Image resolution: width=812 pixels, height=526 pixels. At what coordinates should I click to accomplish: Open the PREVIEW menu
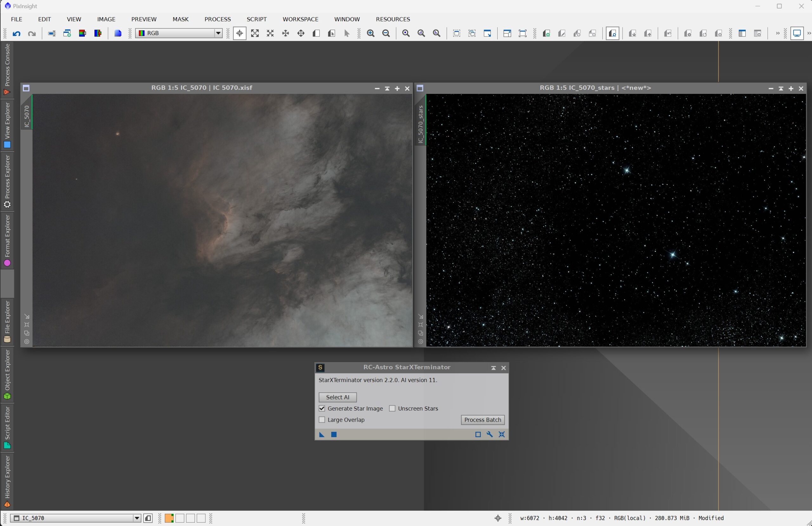(144, 19)
